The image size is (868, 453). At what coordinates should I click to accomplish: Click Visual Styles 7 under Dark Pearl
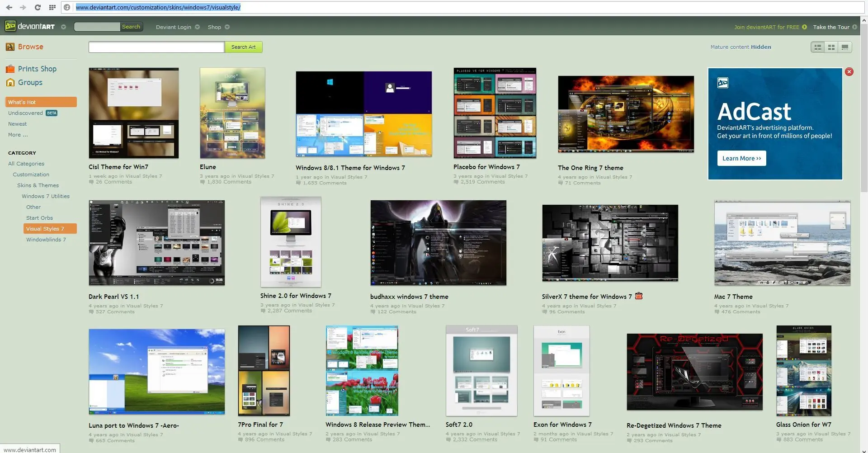point(145,306)
